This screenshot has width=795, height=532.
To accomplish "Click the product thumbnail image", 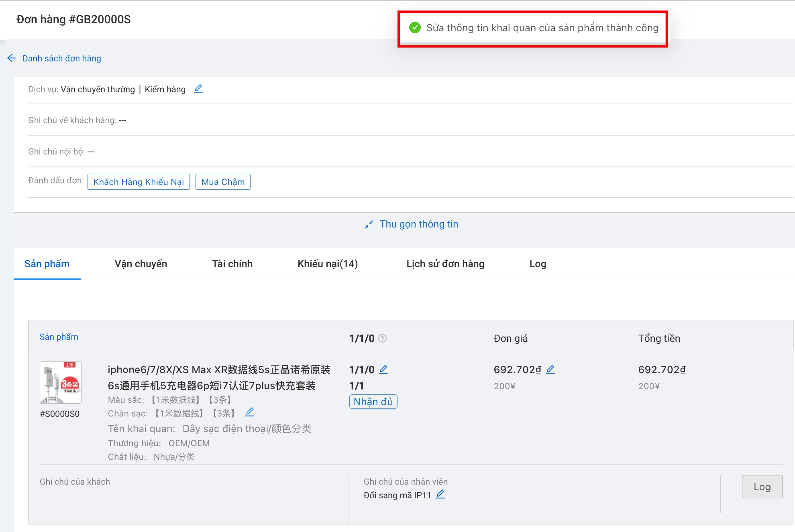I will (x=61, y=382).
